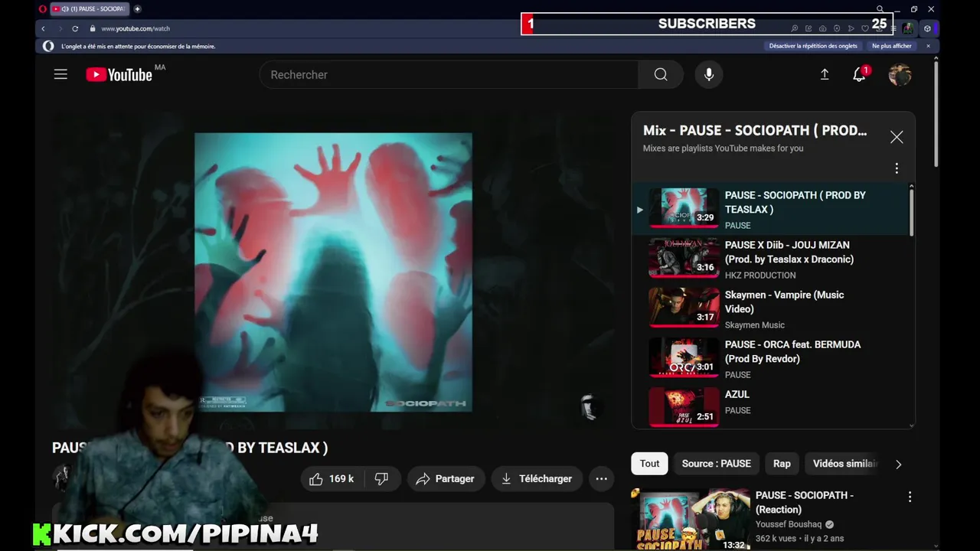Open the account avatar menu
This screenshot has width=980, height=551.
(900, 74)
